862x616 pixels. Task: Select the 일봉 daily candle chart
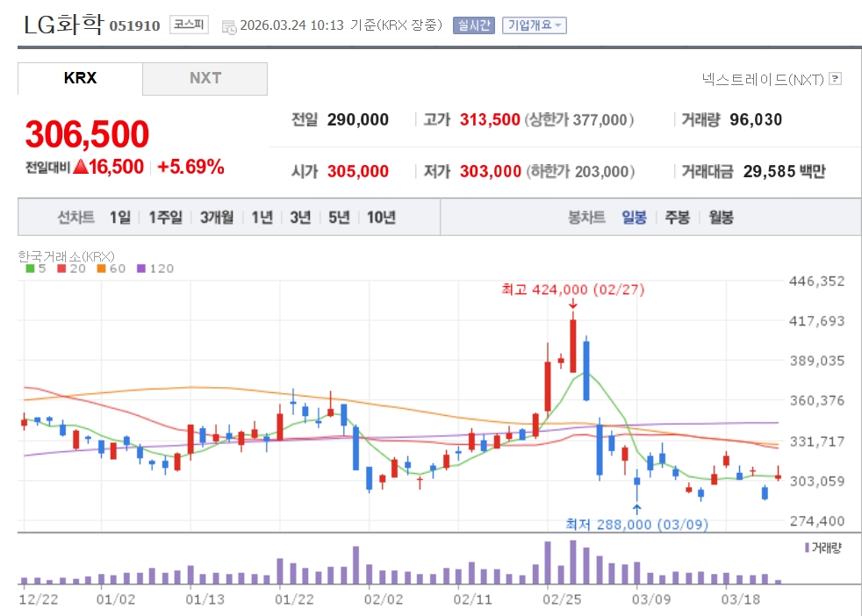coord(634,218)
